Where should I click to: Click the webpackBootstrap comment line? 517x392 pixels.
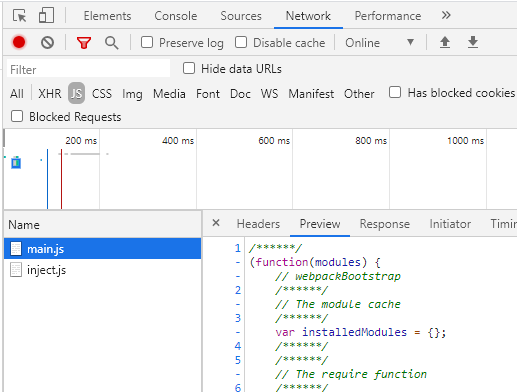(338, 276)
